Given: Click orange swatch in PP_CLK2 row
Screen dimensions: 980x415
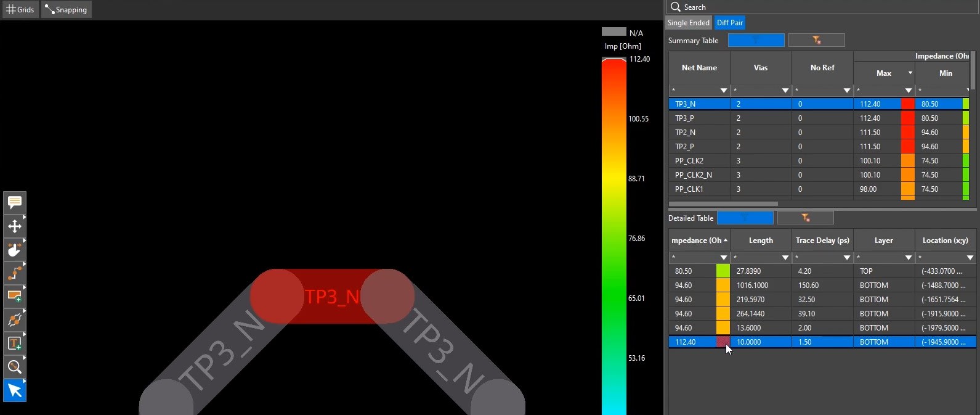Looking at the screenshot, I should click(x=907, y=160).
